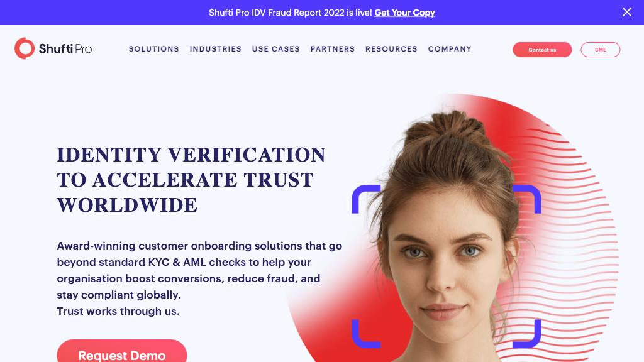Image resolution: width=644 pixels, height=362 pixels.
Task: Expand the Resources navigation item
Action: click(391, 49)
